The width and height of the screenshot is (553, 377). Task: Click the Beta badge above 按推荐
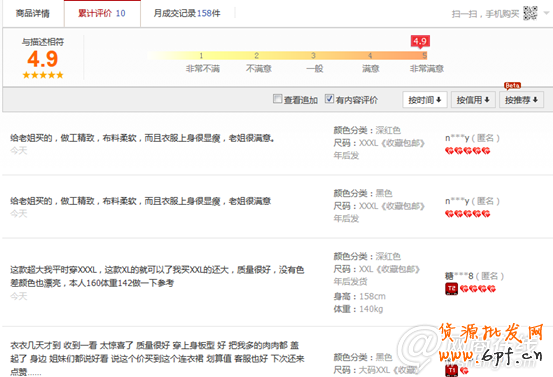(x=512, y=86)
